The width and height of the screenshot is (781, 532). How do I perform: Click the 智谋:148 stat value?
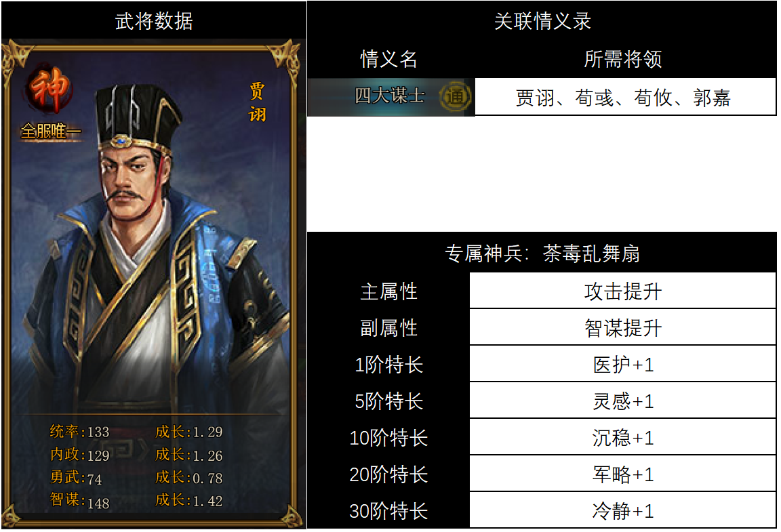(80, 501)
